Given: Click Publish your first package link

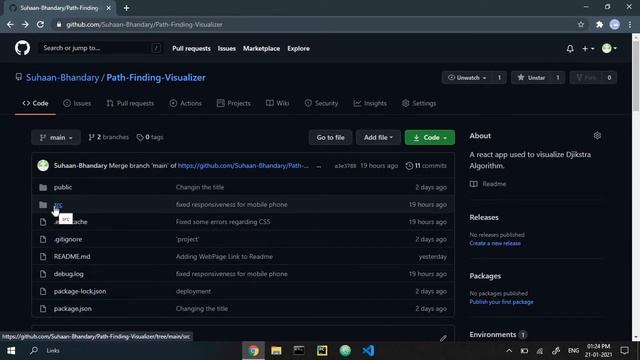Looking at the screenshot, I should (501, 302).
